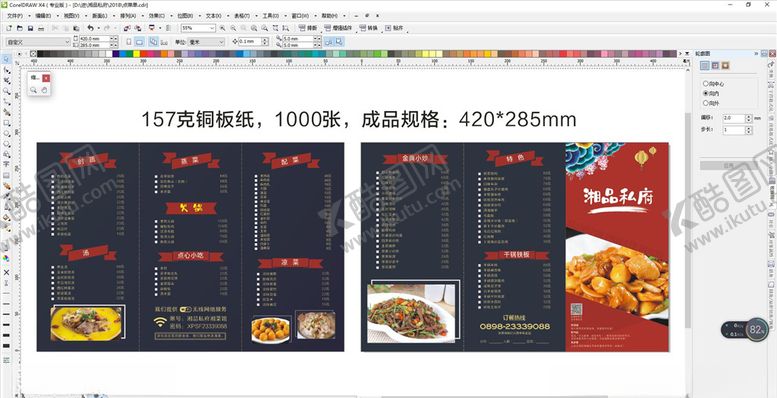Click the Export icon in the toolbar

(138, 28)
